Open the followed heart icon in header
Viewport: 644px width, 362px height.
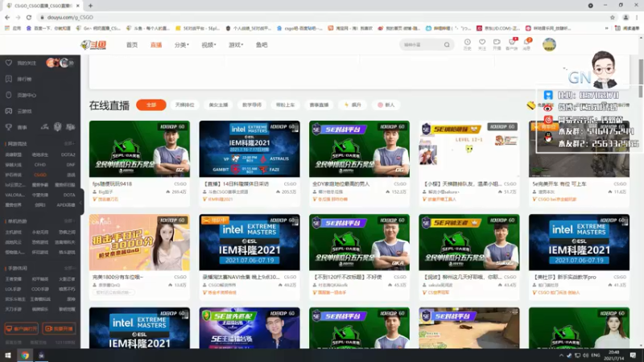pos(482,43)
